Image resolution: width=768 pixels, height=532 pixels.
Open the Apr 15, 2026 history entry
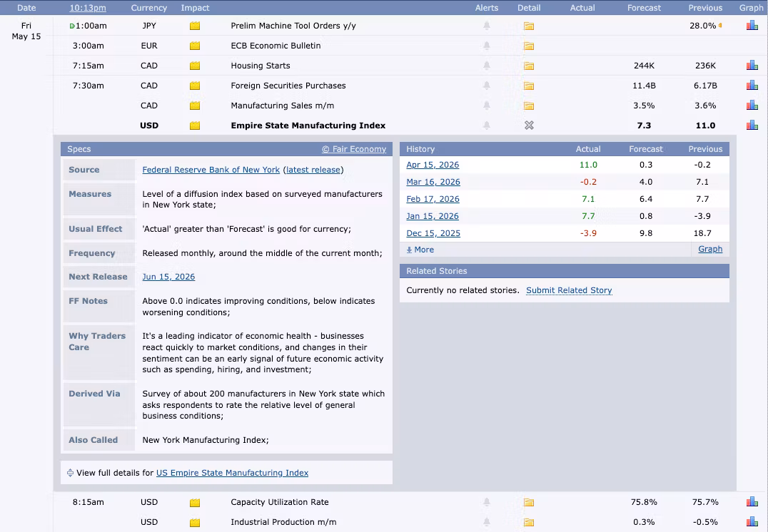click(433, 165)
